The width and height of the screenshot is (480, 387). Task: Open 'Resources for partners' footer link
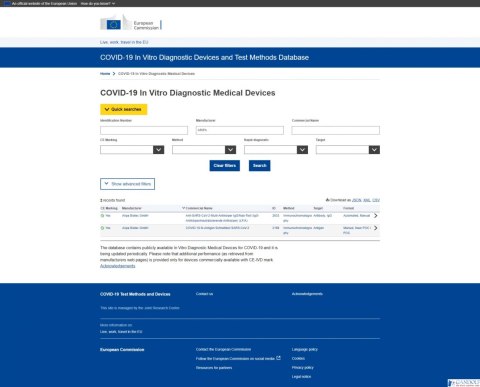click(214, 368)
